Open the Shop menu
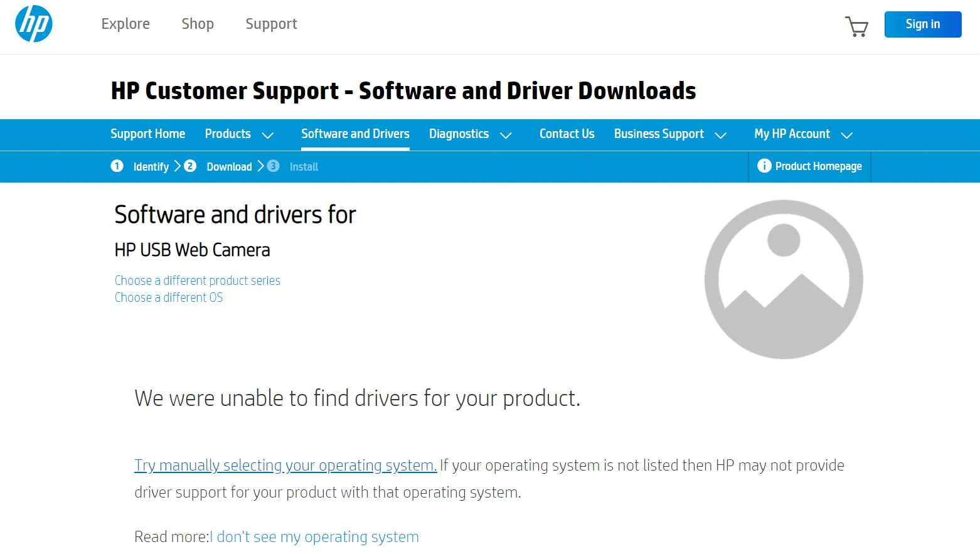 pyautogui.click(x=198, y=24)
